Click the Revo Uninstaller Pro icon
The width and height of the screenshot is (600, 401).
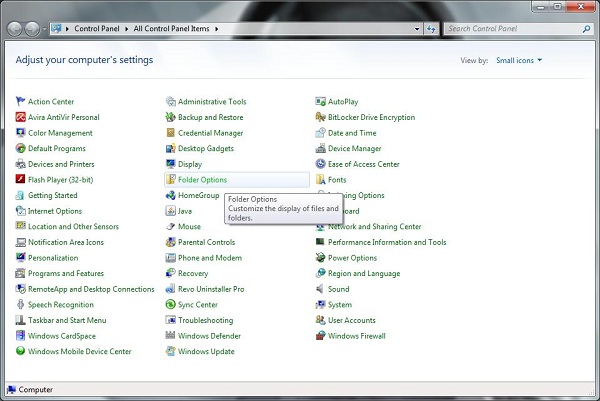coord(170,289)
